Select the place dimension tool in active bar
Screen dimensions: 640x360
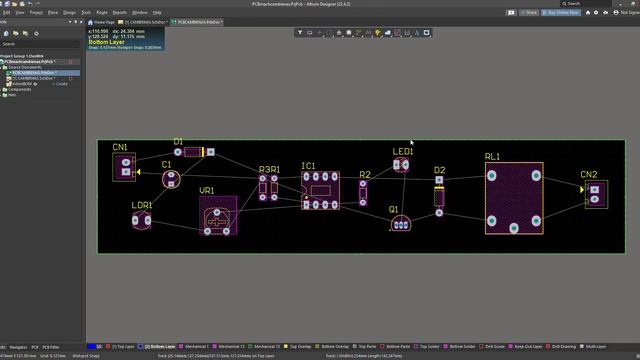[407, 33]
